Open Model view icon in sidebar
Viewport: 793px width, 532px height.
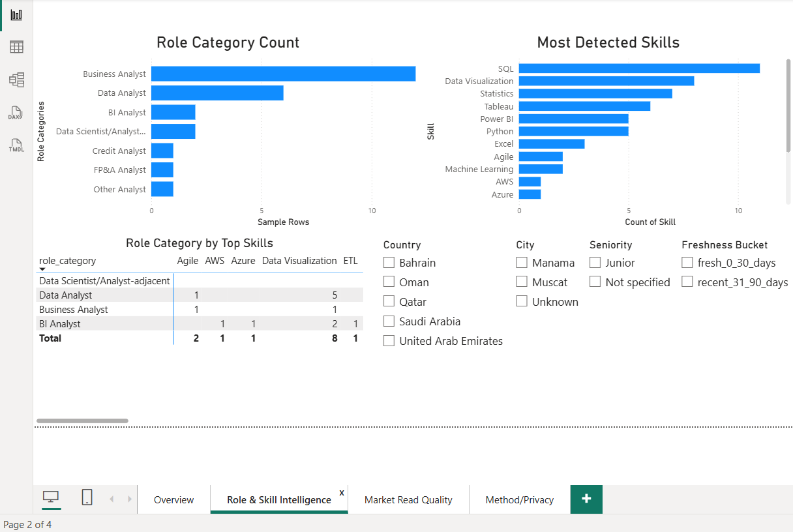click(x=16, y=80)
